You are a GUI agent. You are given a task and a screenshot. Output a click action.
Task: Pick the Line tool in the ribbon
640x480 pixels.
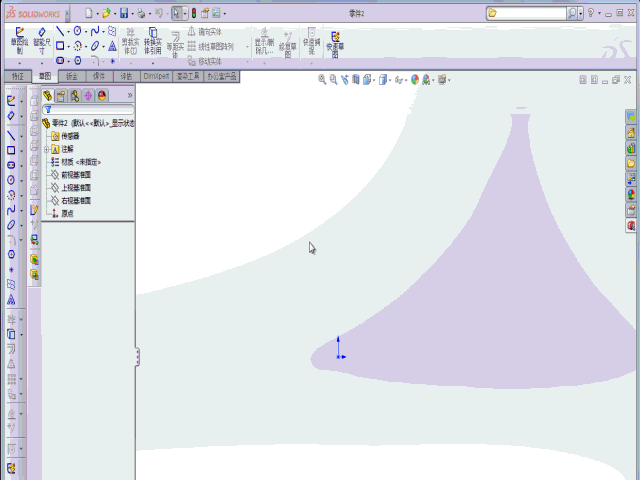click(x=60, y=31)
